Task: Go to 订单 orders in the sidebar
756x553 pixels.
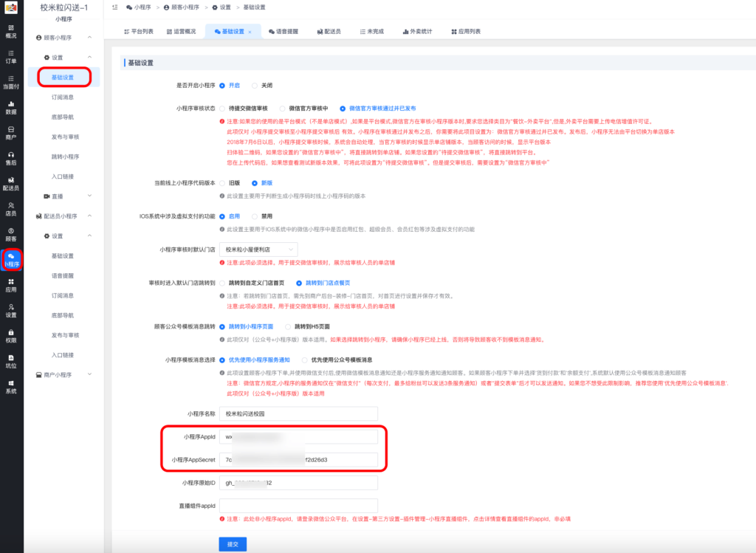Action: point(11,57)
